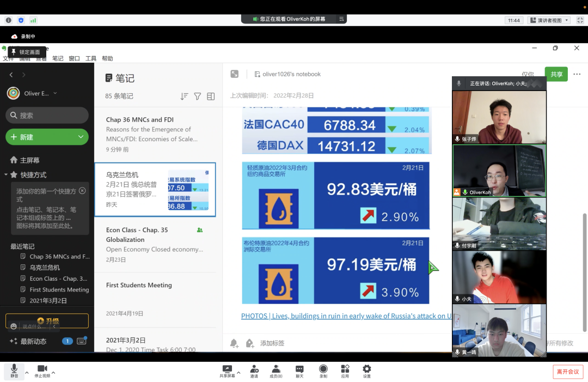Image resolution: width=588 pixels, height=382 pixels.
Task: Open share options arrow beside 共享屏幕
Action: click(238, 373)
